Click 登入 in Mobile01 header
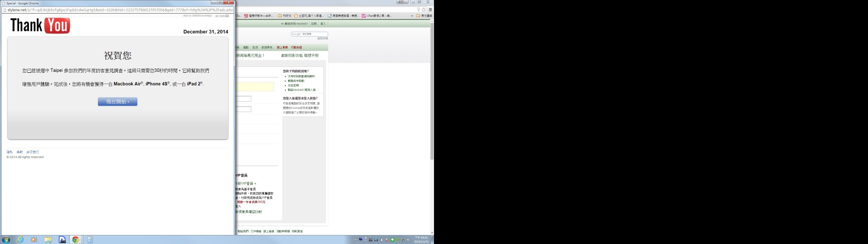Screen dimensions: 868x244 (323, 23)
